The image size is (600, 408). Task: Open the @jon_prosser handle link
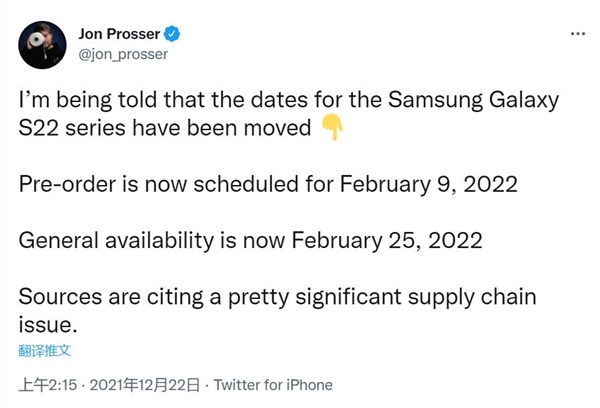pos(122,54)
